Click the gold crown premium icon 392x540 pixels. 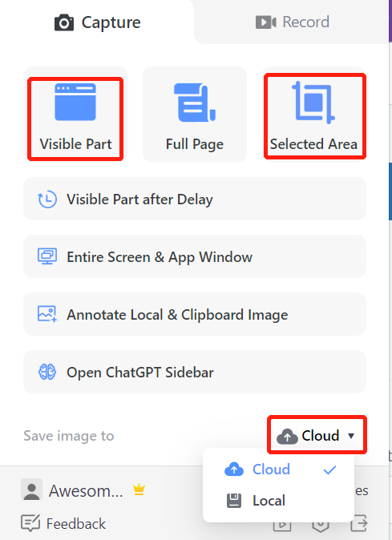tap(139, 490)
